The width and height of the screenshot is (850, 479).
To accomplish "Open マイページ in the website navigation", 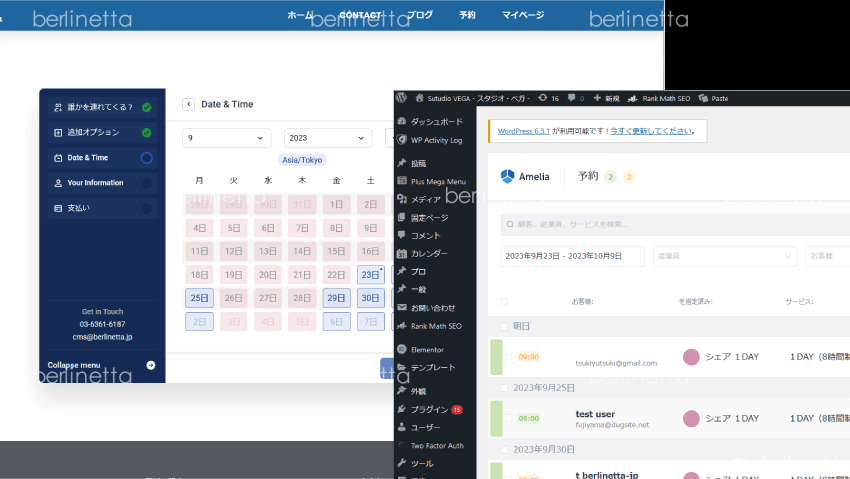I will 523,15.
